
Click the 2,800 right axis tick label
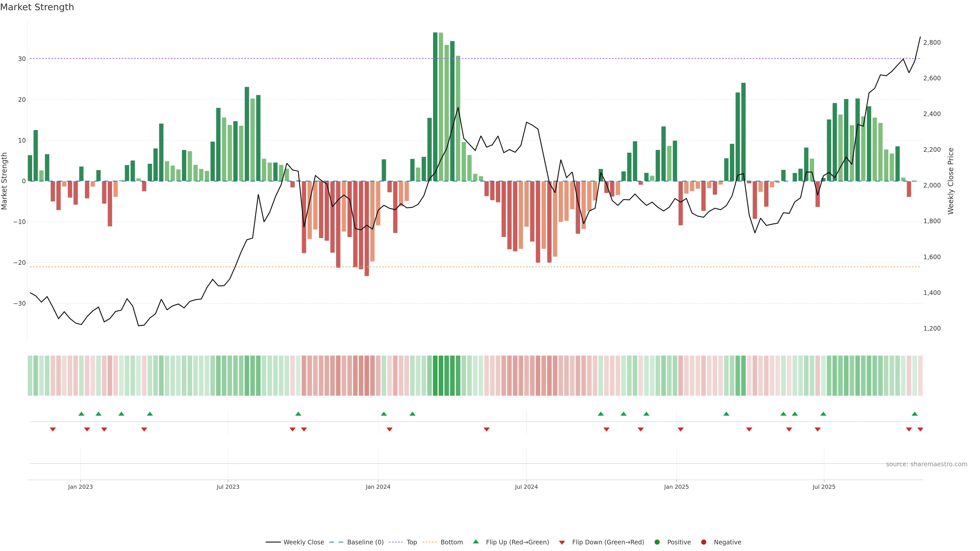932,43
